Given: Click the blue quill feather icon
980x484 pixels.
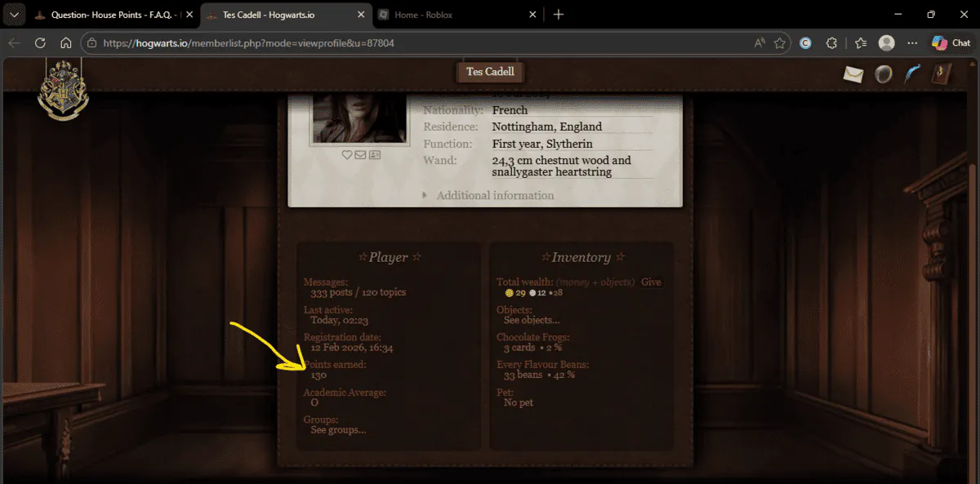Looking at the screenshot, I should click(x=912, y=73).
